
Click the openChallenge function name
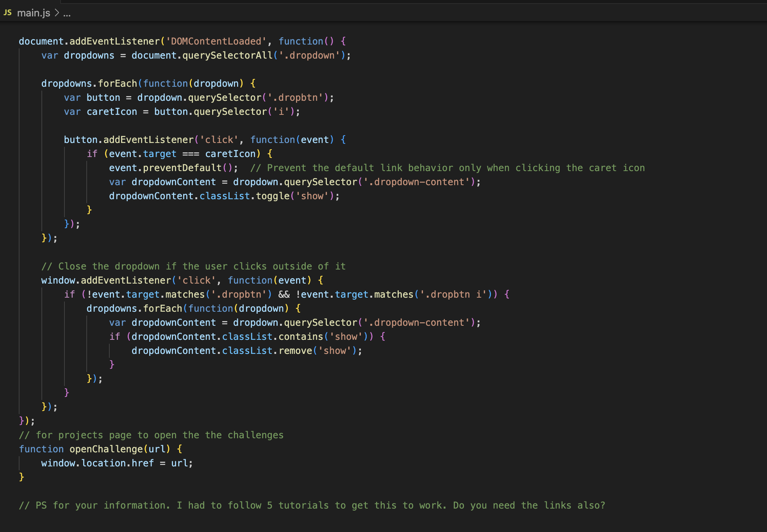[106, 449]
